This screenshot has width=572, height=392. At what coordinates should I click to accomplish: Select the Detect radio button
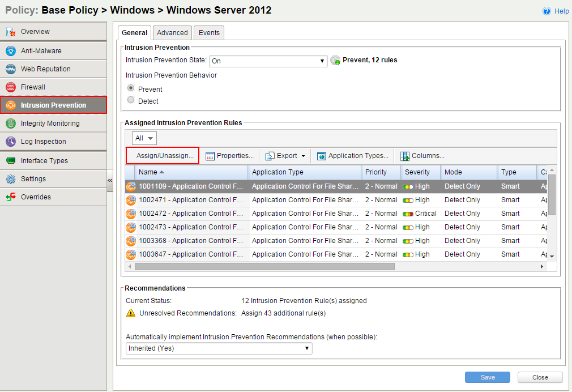click(x=131, y=100)
